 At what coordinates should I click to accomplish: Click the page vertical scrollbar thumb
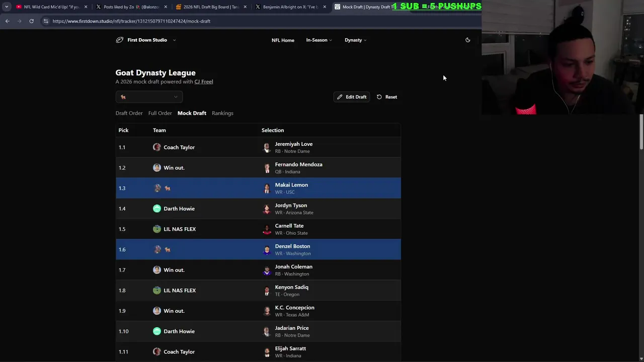click(x=641, y=132)
